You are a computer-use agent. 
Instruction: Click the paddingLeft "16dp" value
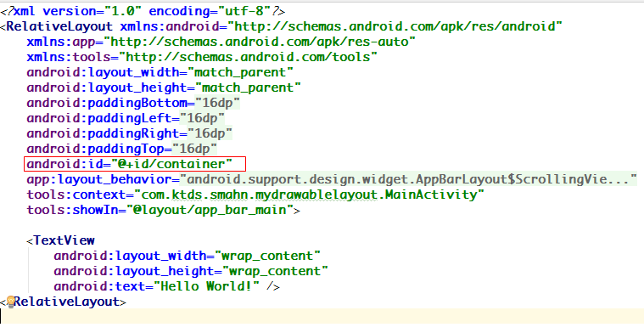[x=202, y=118]
